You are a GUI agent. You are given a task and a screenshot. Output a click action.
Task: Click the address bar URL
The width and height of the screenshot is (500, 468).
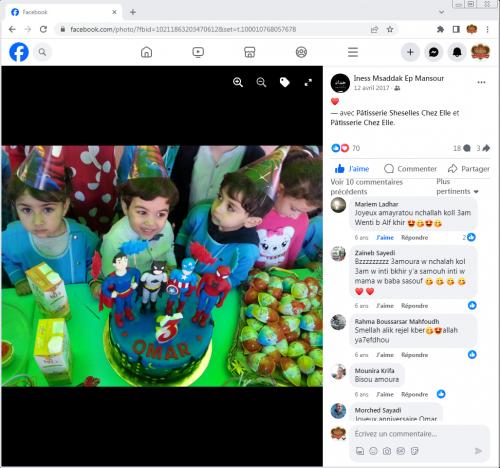183,29
